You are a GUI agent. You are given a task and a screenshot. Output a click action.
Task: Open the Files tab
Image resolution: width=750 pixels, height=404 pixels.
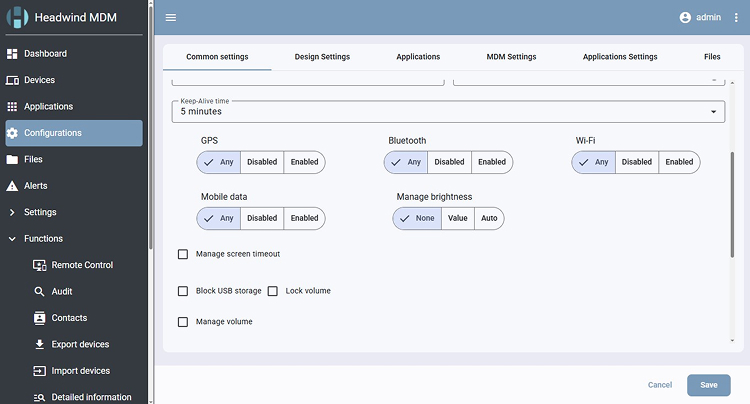(x=712, y=57)
